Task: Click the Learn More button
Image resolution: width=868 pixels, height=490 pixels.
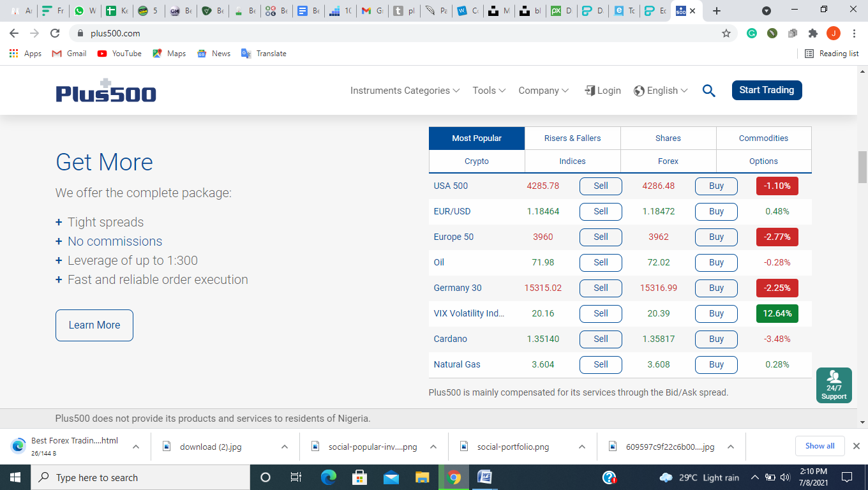Action: click(94, 325)
